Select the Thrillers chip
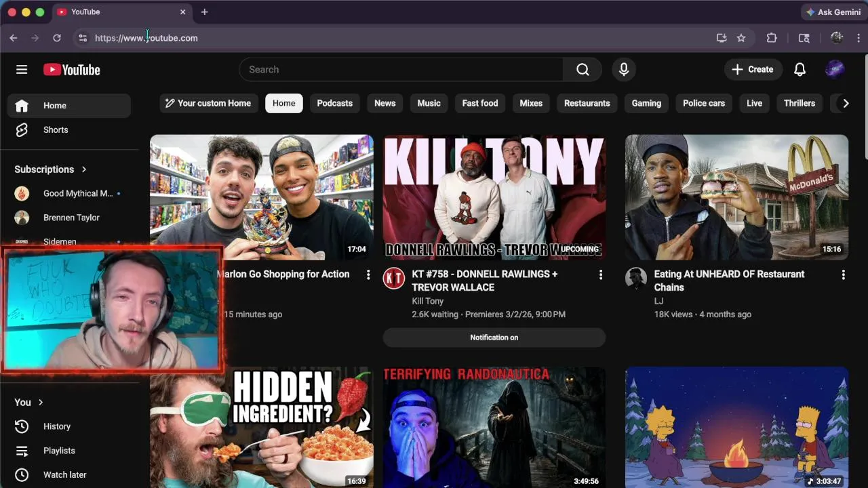 click(800, 103)
